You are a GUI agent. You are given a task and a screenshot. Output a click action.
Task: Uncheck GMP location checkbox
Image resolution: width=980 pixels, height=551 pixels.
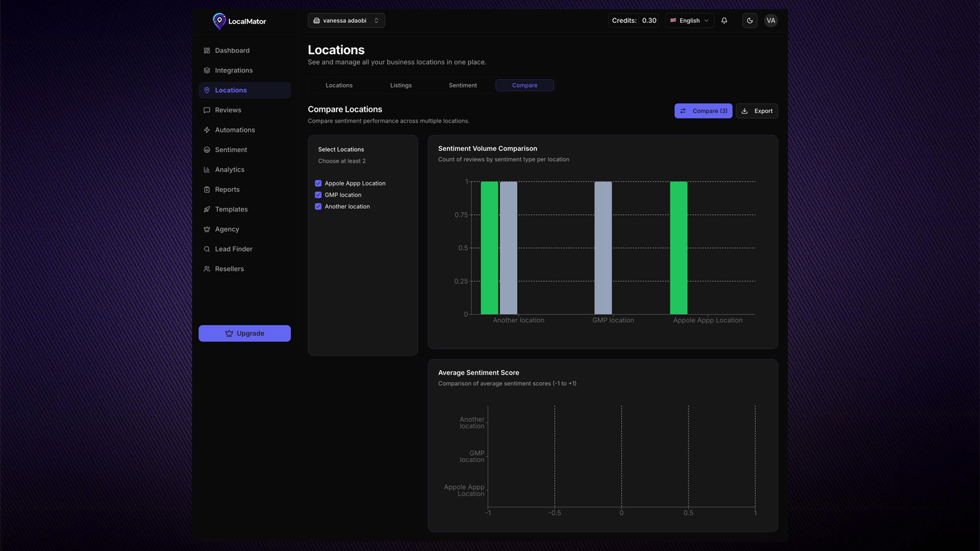(x=318, y=195)
